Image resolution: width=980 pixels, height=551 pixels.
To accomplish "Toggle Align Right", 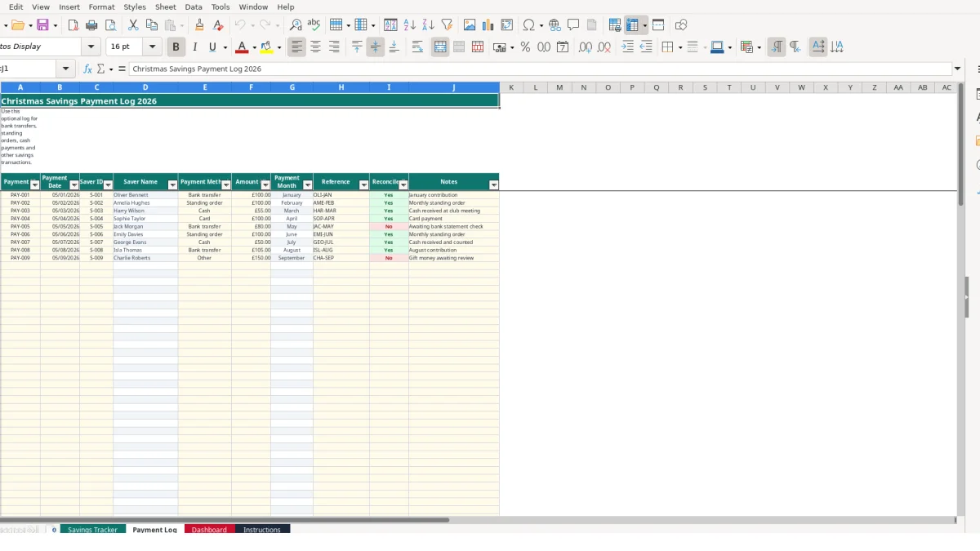I will [334, 47].
